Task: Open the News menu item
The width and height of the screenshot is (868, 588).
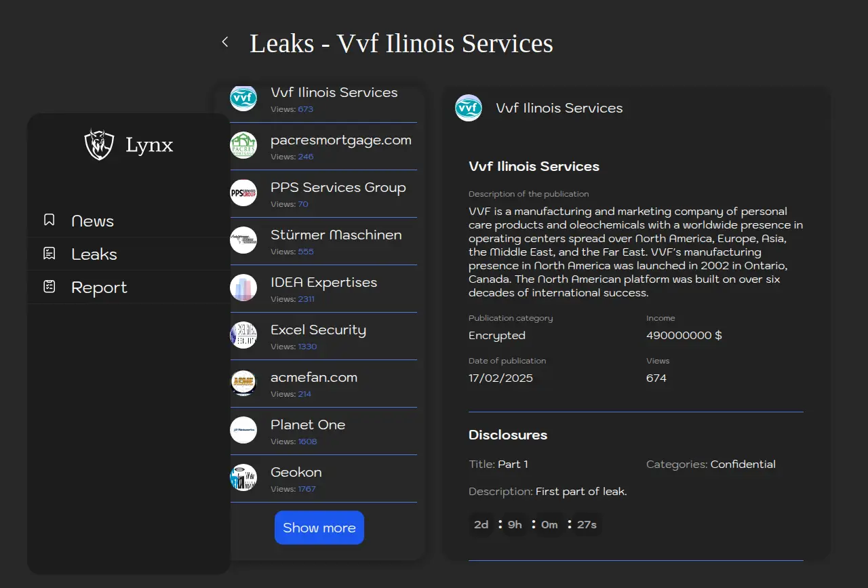Action: (93, 221)
